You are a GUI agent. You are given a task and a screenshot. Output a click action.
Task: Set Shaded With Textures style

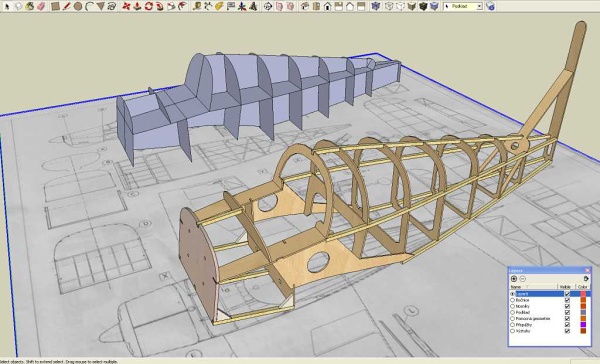(x=423, y=6)
